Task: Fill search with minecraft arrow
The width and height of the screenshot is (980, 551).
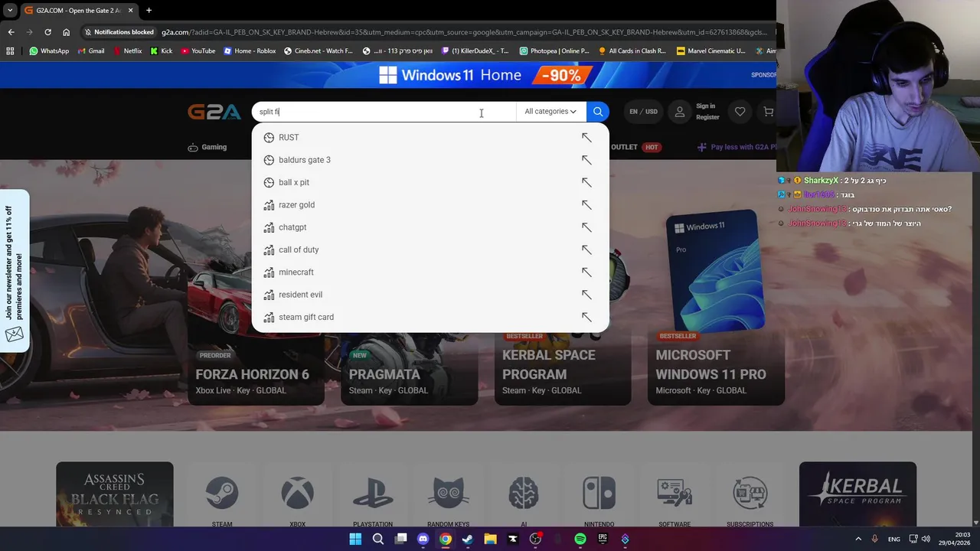Action: pyautogui.click(x=586, y=272)
